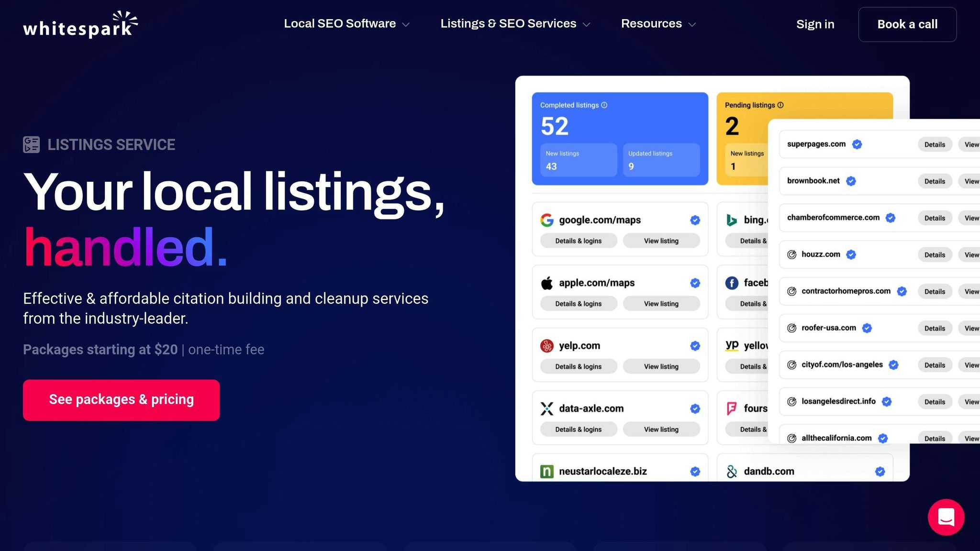This screenshot has width=980, height=551.
Task: Click the Updated listings 9 tile
Action: click(x=661, y=160)
